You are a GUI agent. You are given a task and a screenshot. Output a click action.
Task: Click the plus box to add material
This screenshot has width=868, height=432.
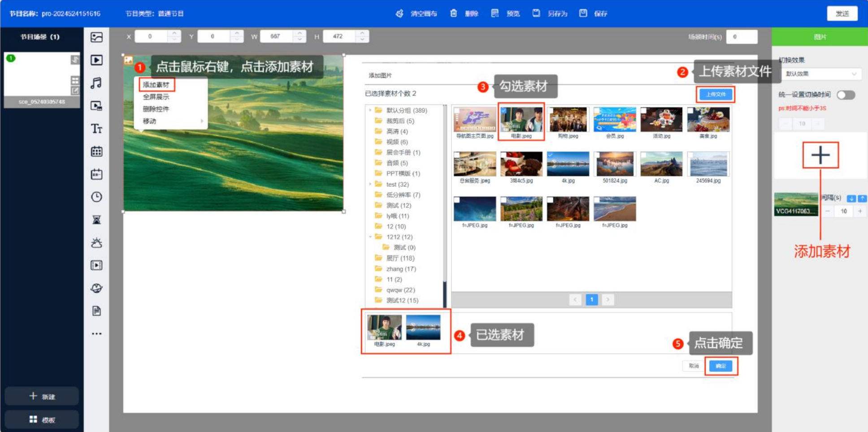point(820,155)
